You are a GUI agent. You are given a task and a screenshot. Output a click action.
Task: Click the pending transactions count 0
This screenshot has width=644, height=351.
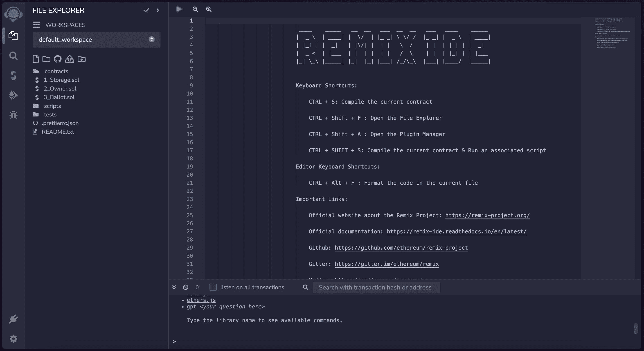197,287
